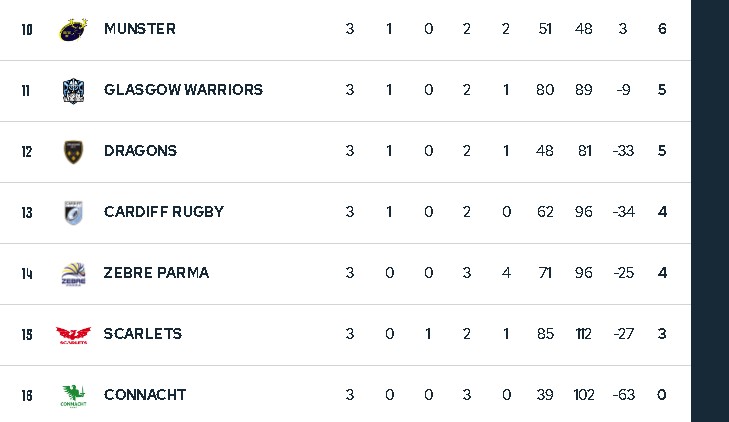The image size is (729, 422).
Task: Click Glasgow Warriors' points for value 80
Action: pyautogui.click(x=545, y=90)
